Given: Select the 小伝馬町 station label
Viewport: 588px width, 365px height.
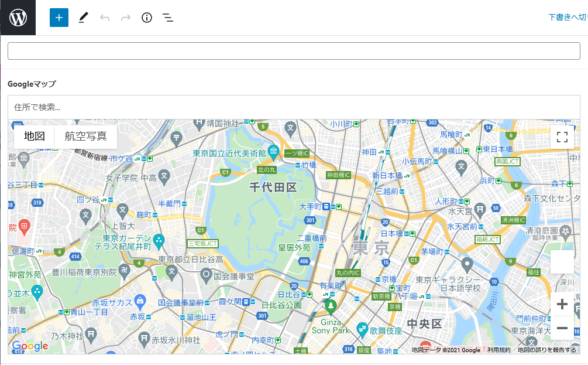Looking at the screenshot, I should pos(417,162).
